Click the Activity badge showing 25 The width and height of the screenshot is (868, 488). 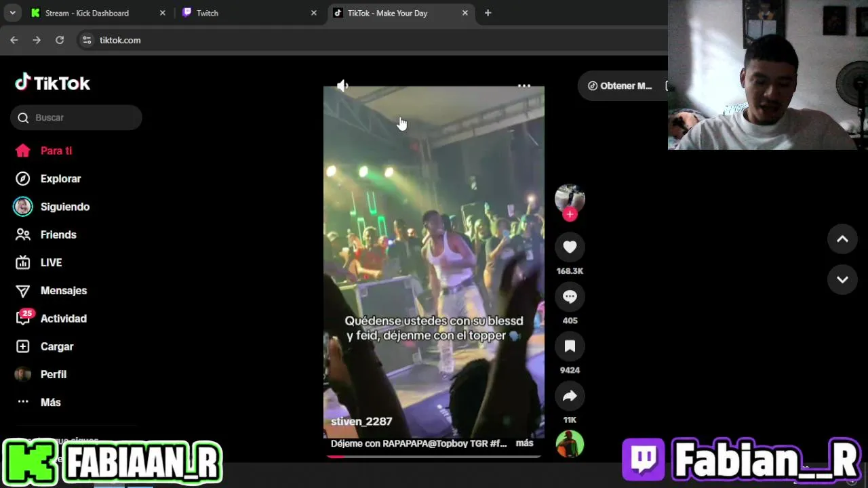(x=26, y=313)
